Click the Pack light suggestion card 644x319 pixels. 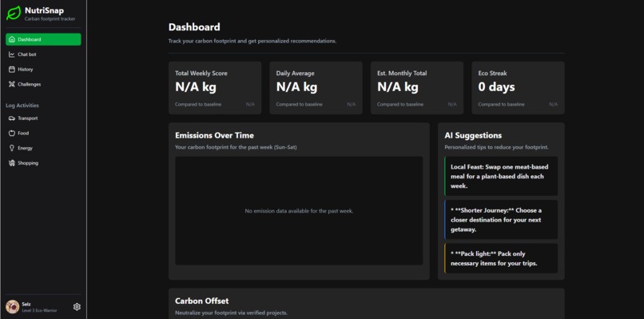click(x=501, y=258)
